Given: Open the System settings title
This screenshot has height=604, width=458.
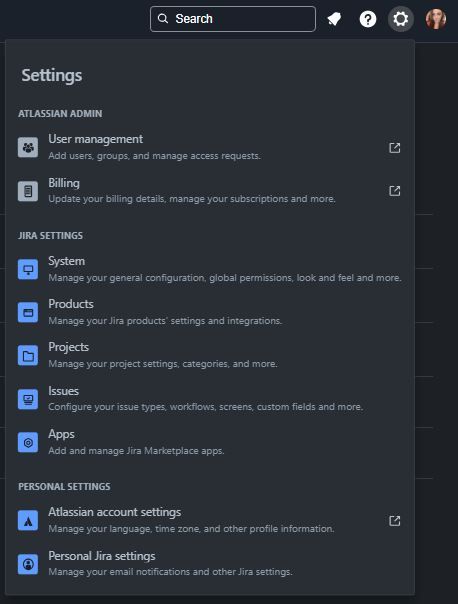Looking at the screenshot, I should tap(66, 261).
